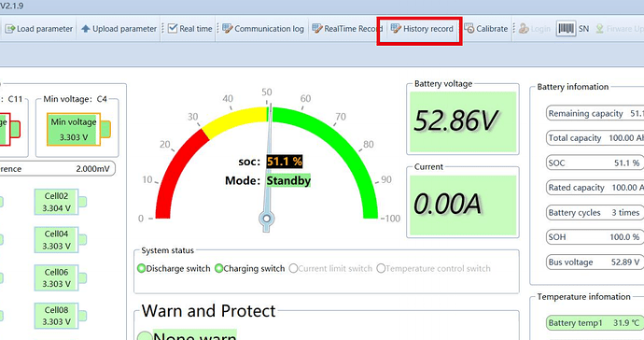Click the greyed Login user icon
The width and height of the screenshot is (644, 340).
coord(524,28)
